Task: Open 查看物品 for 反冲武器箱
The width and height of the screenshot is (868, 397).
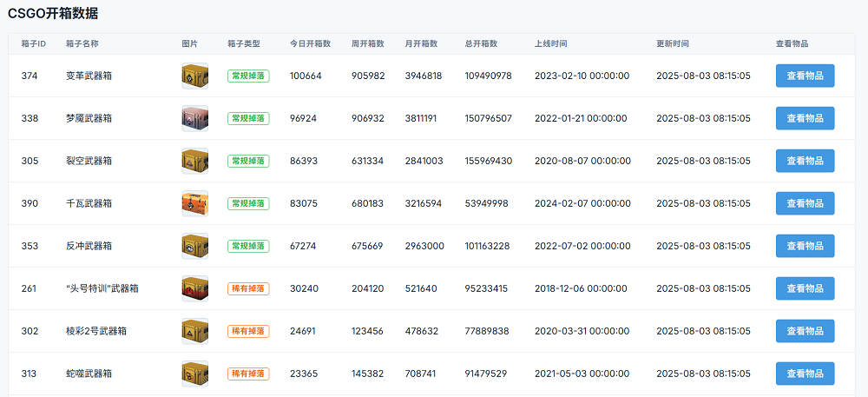Action: (805, 246)
